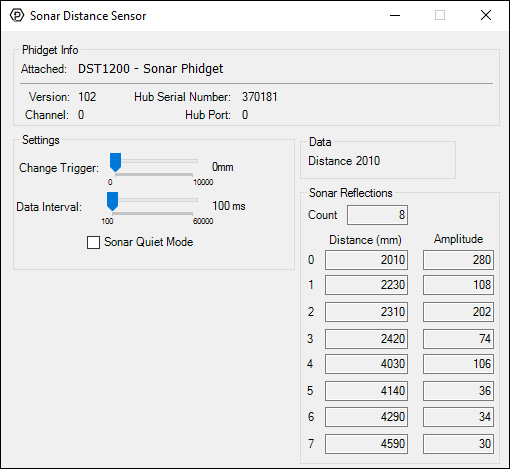The image size is (510, 469).
Task: Enable Sonar Quiet Mode checkbox
Action: point(93,242)
